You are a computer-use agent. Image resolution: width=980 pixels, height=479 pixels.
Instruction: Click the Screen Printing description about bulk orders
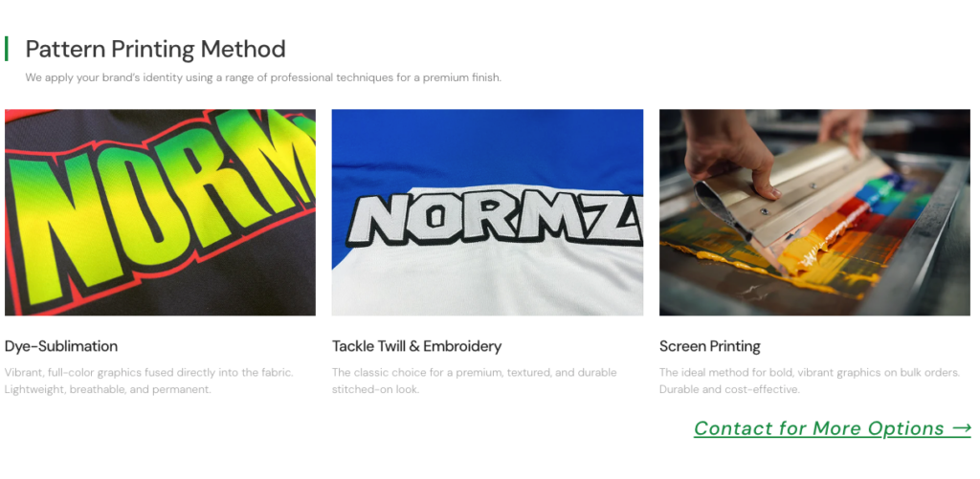tap(810, 381)
